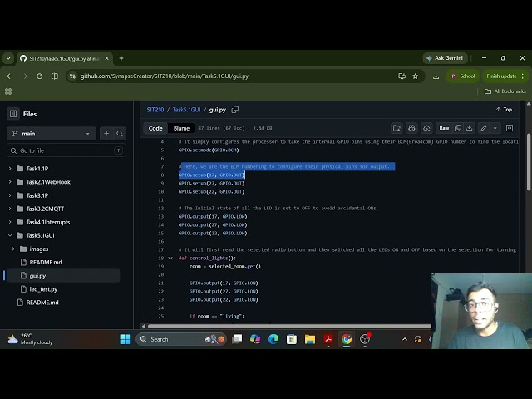
Task: Bookmark this page with the star
Action: tap(416, 76)
